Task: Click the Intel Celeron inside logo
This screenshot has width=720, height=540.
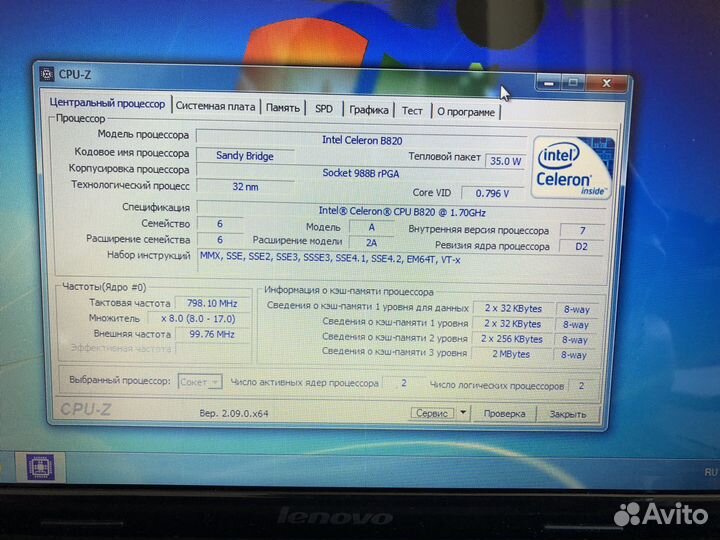Action: click(x=572, y=168)
